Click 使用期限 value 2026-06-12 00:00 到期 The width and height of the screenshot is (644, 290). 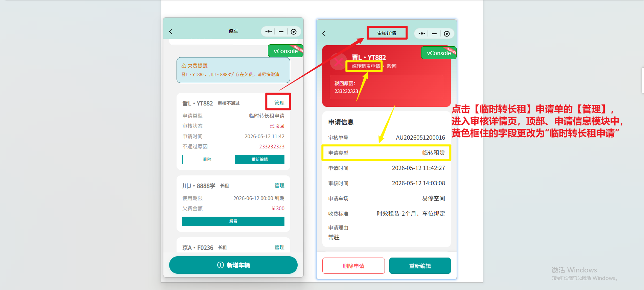coord(259,198)
